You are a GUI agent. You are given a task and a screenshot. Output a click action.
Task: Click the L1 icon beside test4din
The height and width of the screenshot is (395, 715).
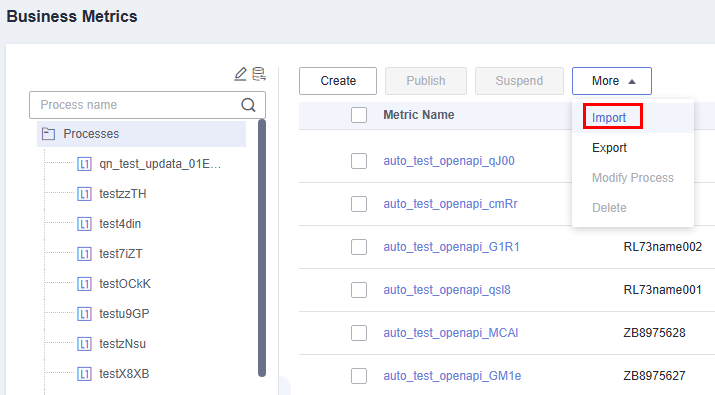tap(84, 224)
